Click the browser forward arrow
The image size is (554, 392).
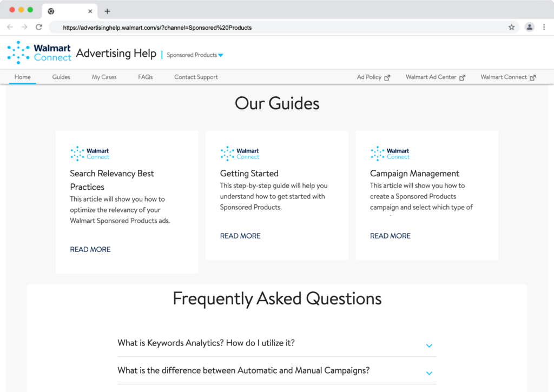(24, 27)
